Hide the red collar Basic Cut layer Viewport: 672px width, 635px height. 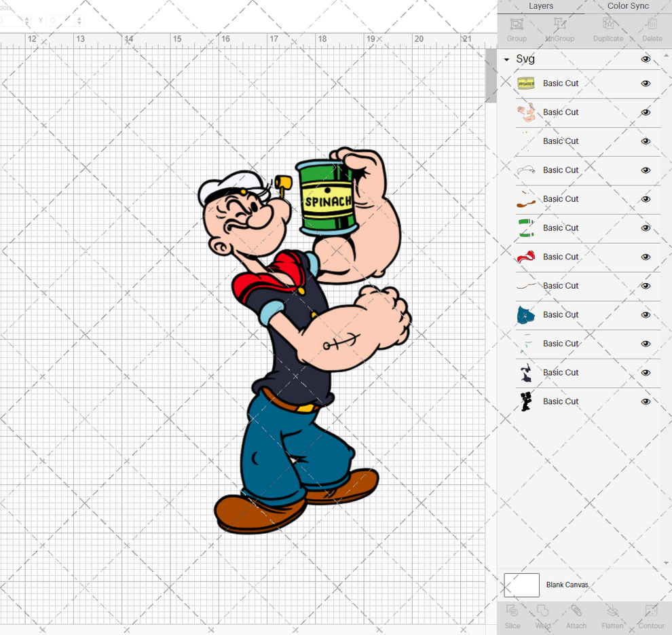[x=646, y=257]
